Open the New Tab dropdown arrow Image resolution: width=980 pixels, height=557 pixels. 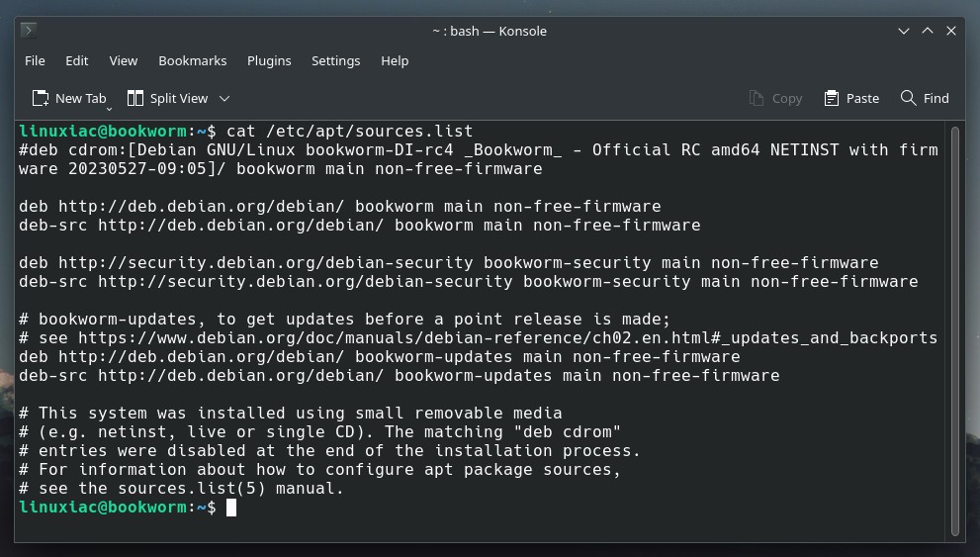pyautogui.click(x=110, y=109)
